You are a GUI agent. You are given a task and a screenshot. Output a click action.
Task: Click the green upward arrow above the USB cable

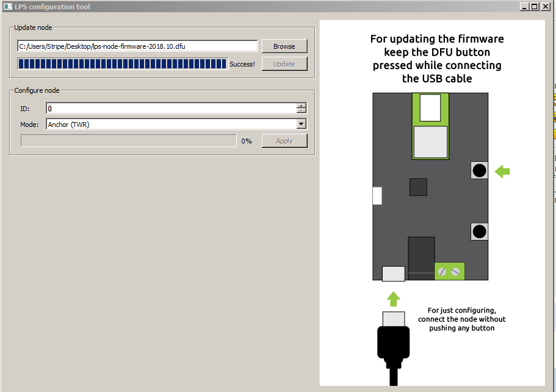click(x=394, y=299)
